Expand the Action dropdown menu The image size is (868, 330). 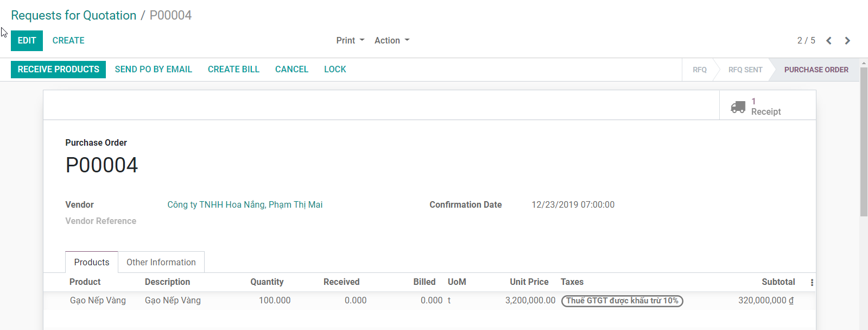[391, 41]
